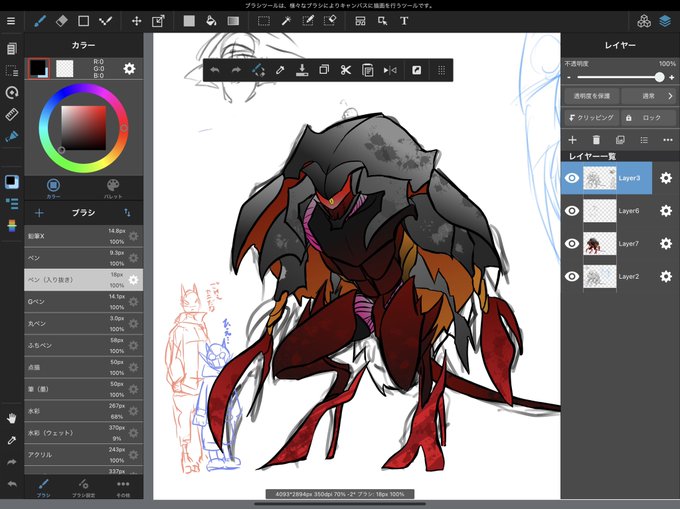Hide Layer2 visibility eye
The height and width of the screenshot is (509, 680).
(572, 276)
